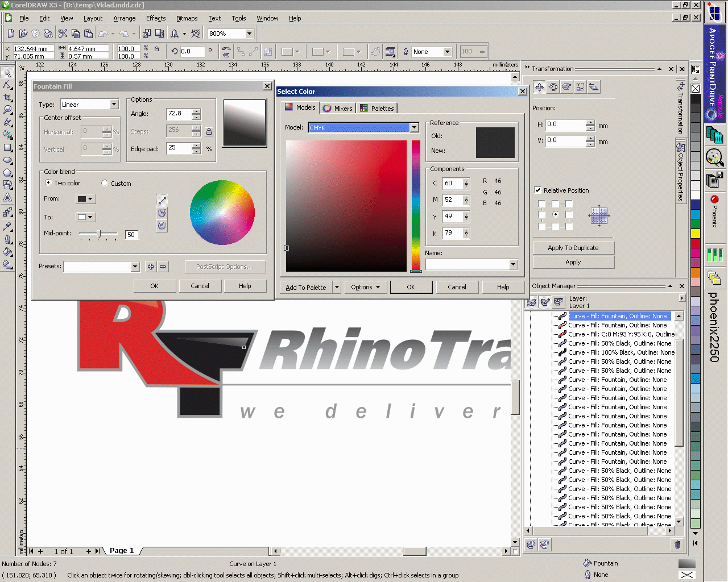Click the yellow swatch in color palette
Screen dimensions: 728x582
[696, 234]
